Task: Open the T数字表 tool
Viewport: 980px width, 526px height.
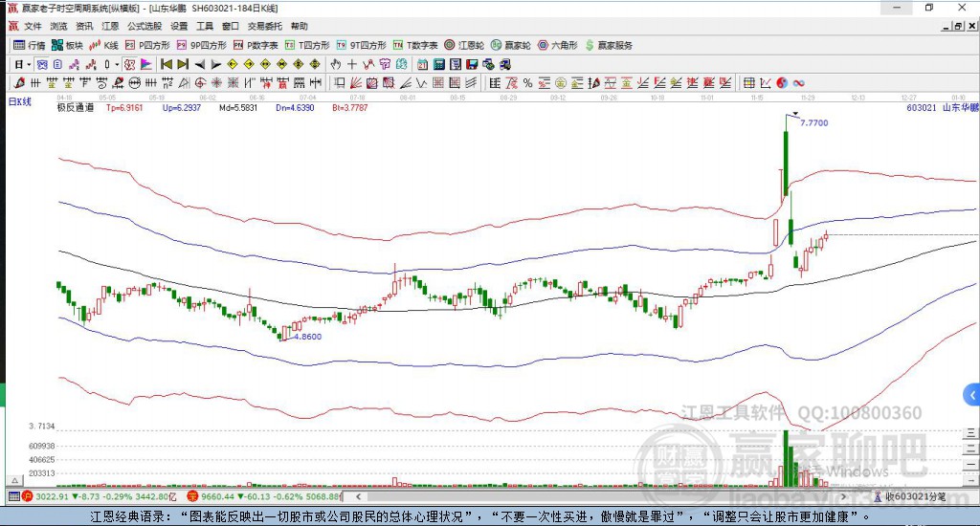Action: pos(415,45)
